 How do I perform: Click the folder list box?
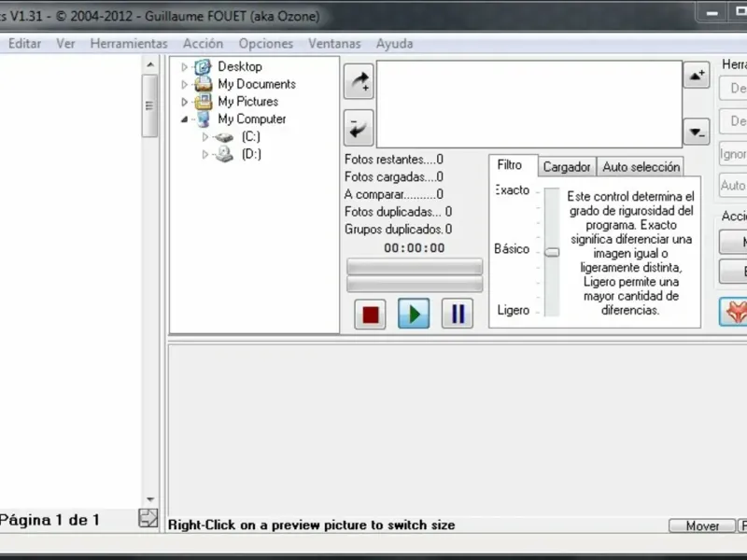(529, 105)
